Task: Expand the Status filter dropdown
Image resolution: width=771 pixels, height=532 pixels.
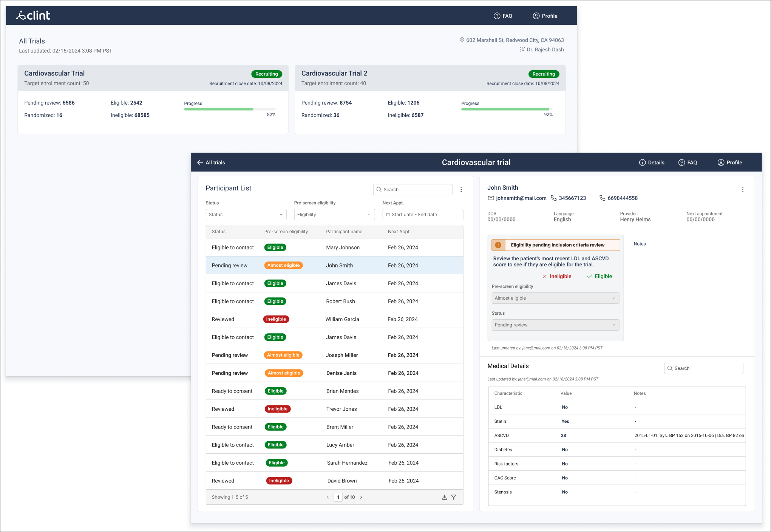Action: (x=246, y=215)
